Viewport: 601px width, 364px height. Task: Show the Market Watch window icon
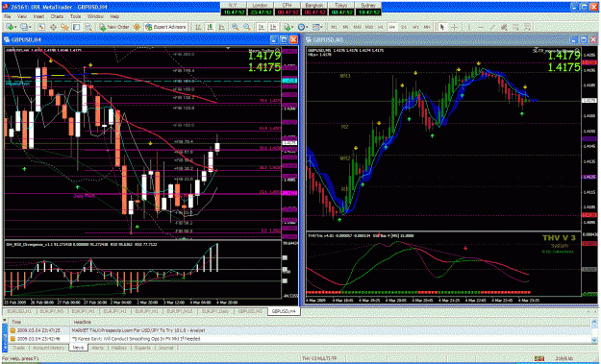click(41, 27)
